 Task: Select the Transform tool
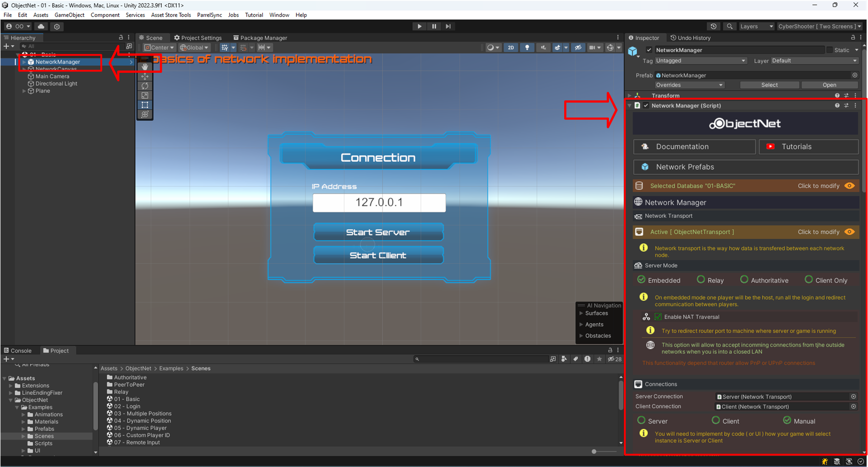point(145,114)
